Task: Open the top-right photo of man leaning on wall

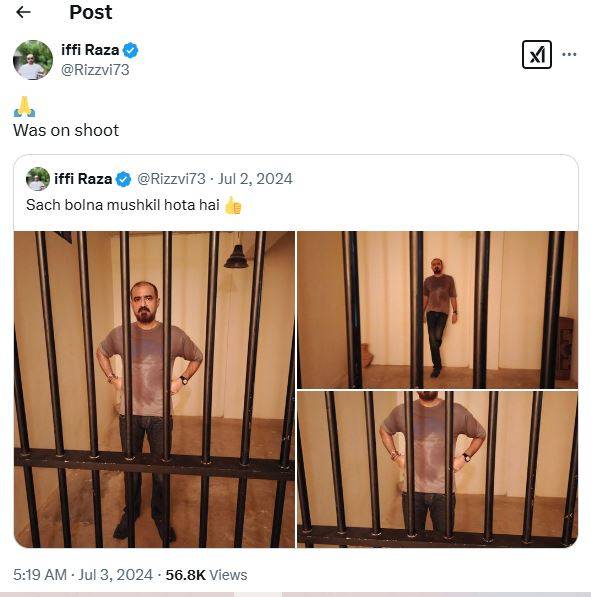Action: [x=437, y=310]
